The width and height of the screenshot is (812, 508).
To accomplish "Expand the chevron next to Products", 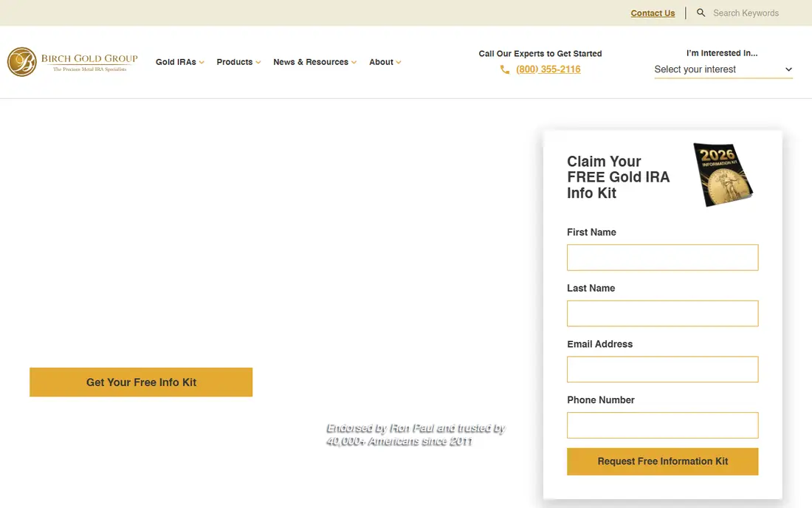I will pyautogui.click(x=258, y=63).
